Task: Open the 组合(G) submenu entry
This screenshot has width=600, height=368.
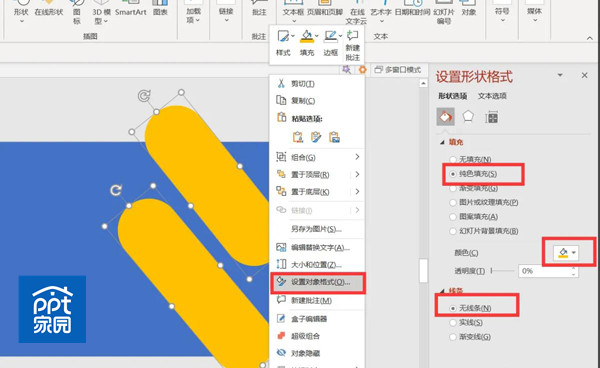Action: [317, 157]
